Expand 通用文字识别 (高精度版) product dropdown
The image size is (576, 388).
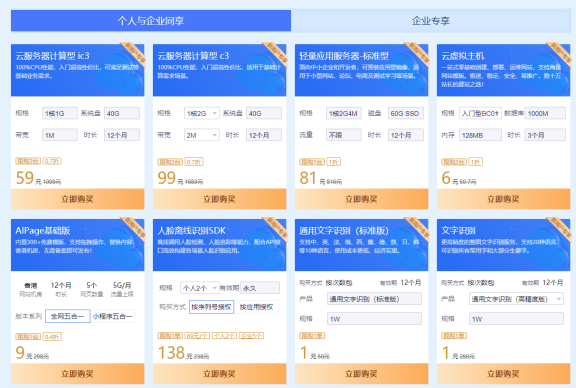point(516,299)
